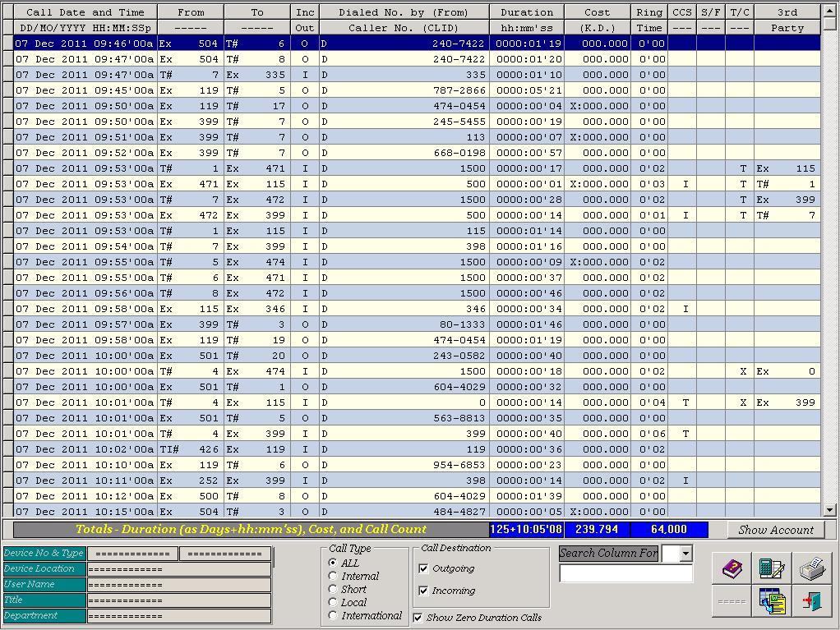Choose the Local call type radio button
Image resolution: width=840 pixels, height=630 pixels.
coord(333,602)
